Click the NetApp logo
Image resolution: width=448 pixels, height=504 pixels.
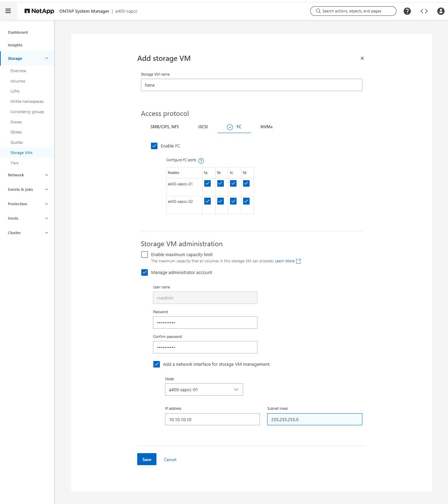[x=39, y=11]
